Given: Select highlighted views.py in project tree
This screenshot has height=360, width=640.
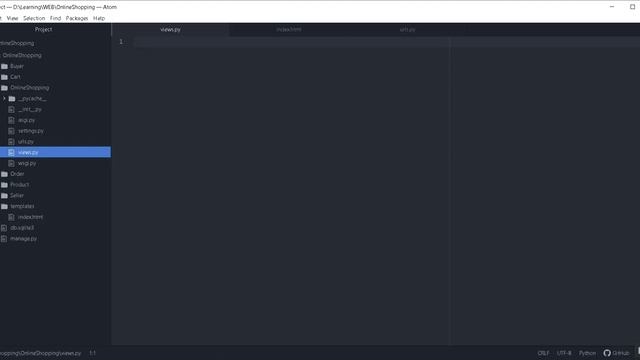Looking at the screenshot, I should [x=55, y=152].
